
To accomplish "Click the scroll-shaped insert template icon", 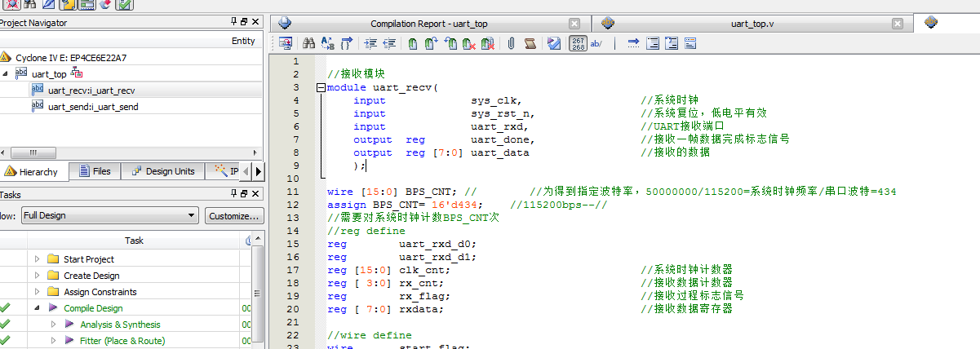I will point(530,43).
